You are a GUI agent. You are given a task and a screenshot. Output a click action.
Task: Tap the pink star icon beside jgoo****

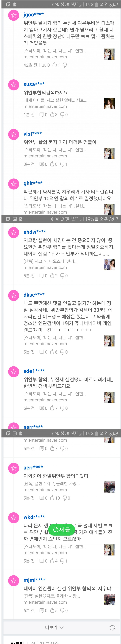pos(13,15)
